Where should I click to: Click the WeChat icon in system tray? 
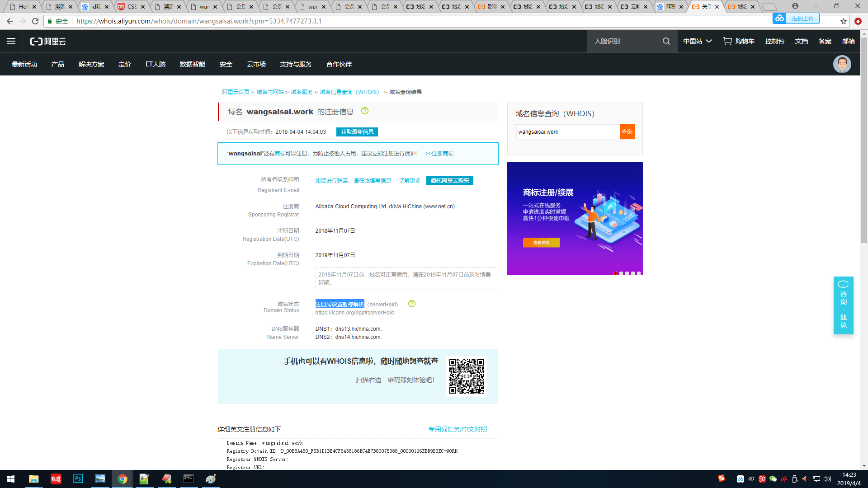[x=773, y=479]
